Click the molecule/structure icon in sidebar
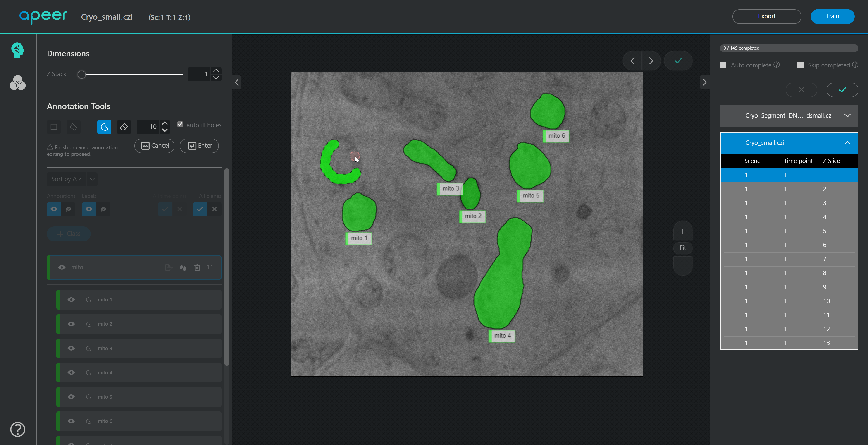This screenshot has width=868, height=445. tap(17, 83)
